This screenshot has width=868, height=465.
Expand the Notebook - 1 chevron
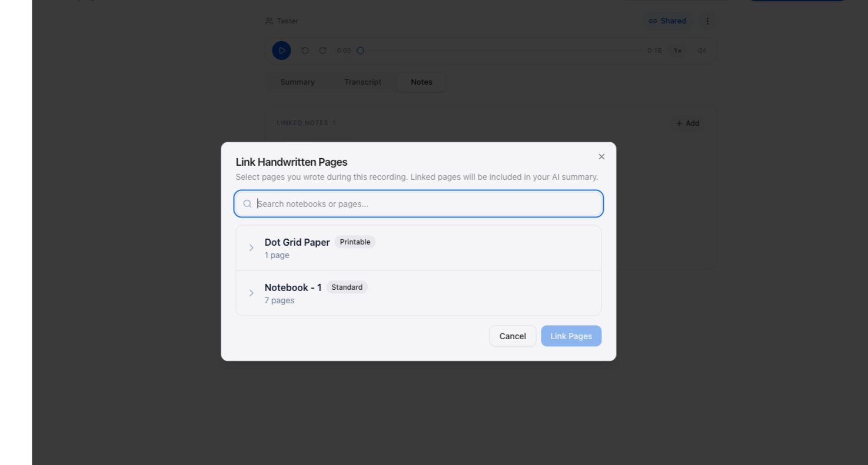[251, 293]
